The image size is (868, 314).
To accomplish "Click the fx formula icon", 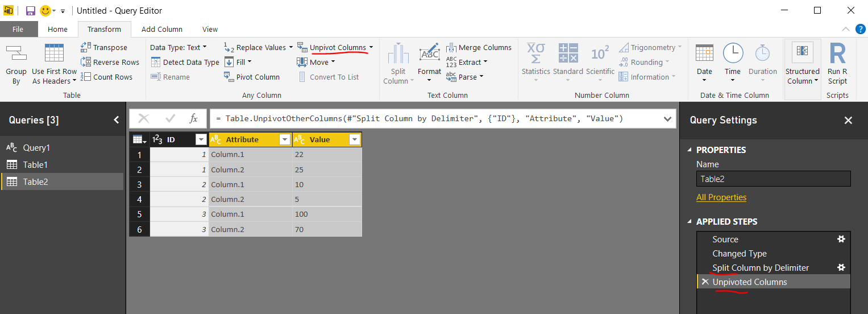I will pos(193,118).
